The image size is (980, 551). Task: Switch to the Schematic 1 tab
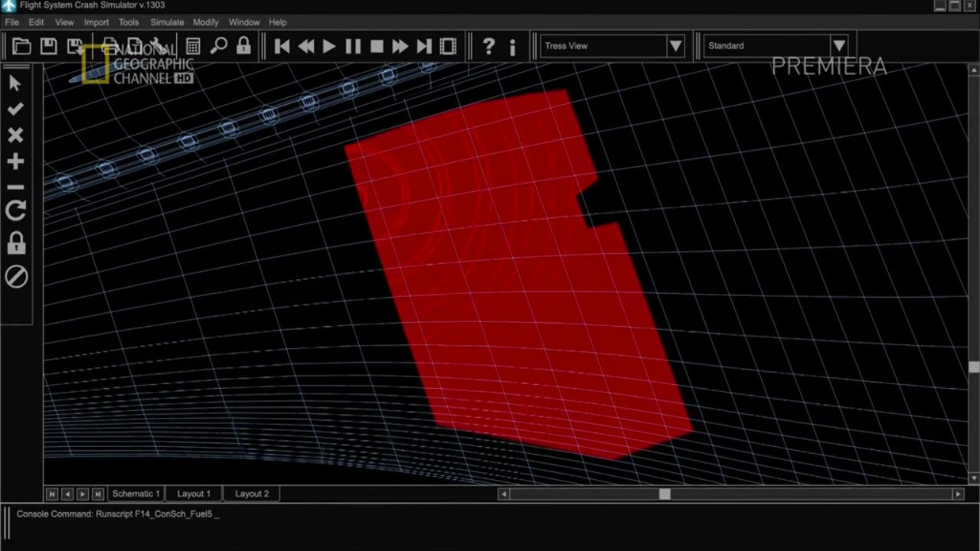pyautogui.click(x=136, y=494)
